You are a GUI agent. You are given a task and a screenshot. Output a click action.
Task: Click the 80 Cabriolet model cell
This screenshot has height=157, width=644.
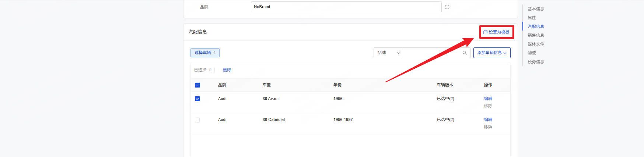point(273,119)
